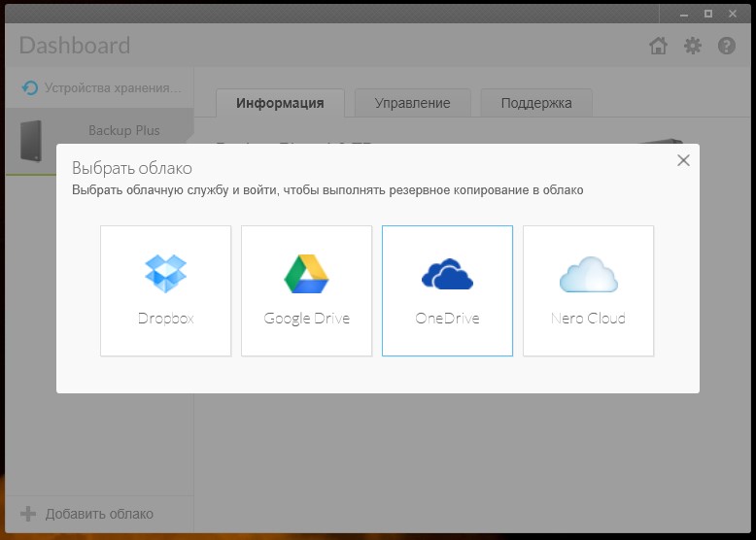Click the Устройства хранения label
This screenshot has width=756, height=540.
(x=113, y=88)
